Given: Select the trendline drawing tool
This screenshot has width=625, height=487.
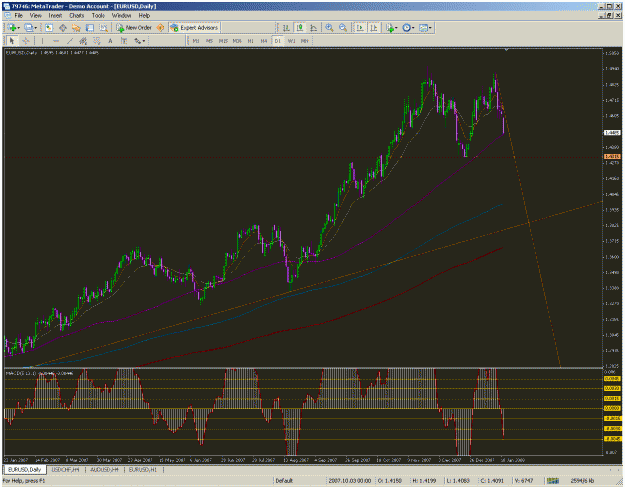Looking at the screenshot, I should (x=70, y=41).
